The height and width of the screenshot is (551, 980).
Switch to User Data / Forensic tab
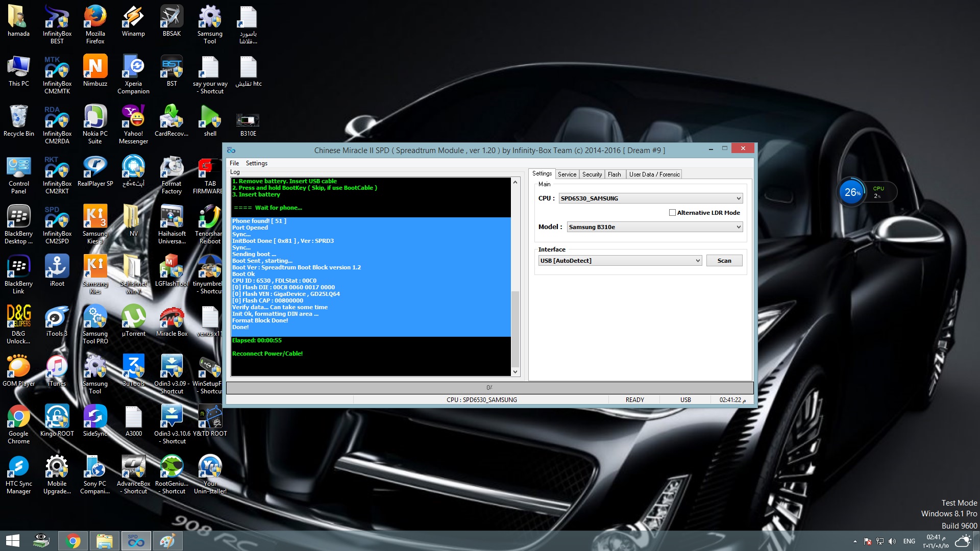(654, 174)
